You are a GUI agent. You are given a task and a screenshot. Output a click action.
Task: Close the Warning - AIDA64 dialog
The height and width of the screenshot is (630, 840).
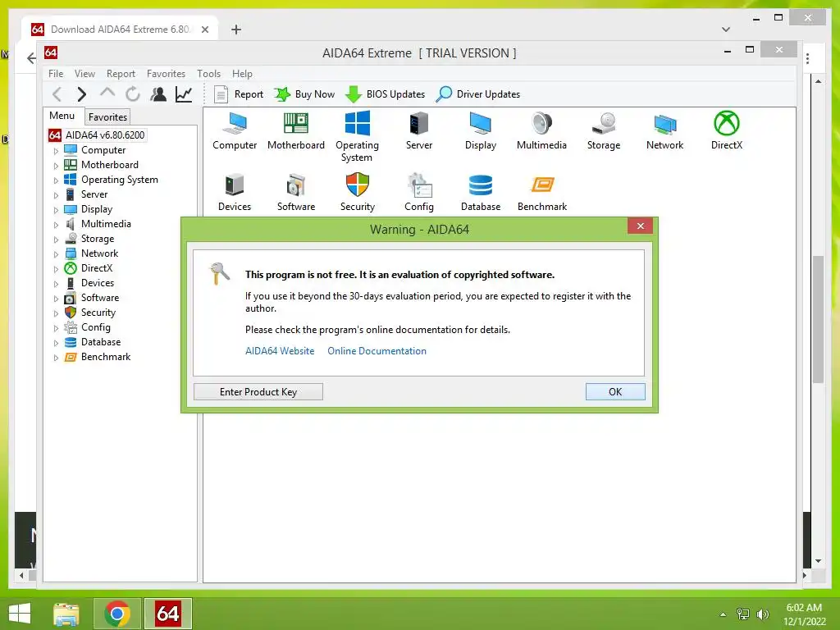(640, 226)
